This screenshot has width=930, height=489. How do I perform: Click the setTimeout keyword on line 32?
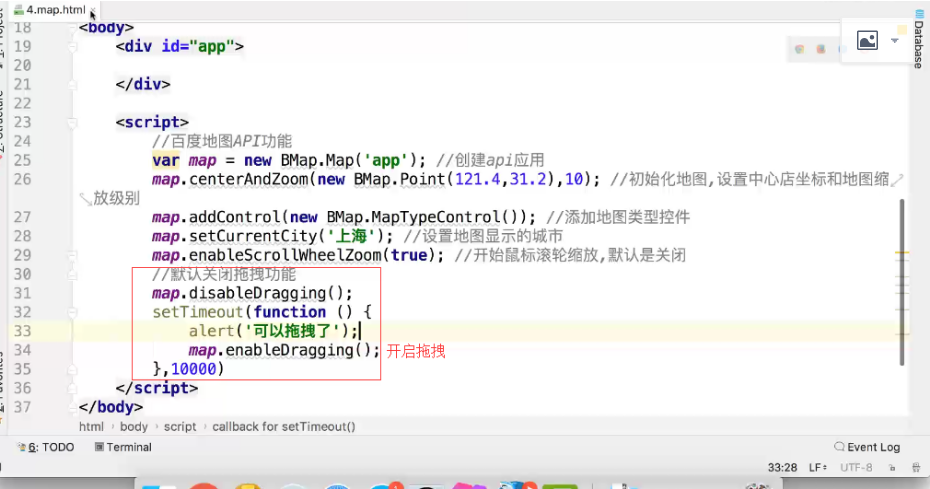198,312
